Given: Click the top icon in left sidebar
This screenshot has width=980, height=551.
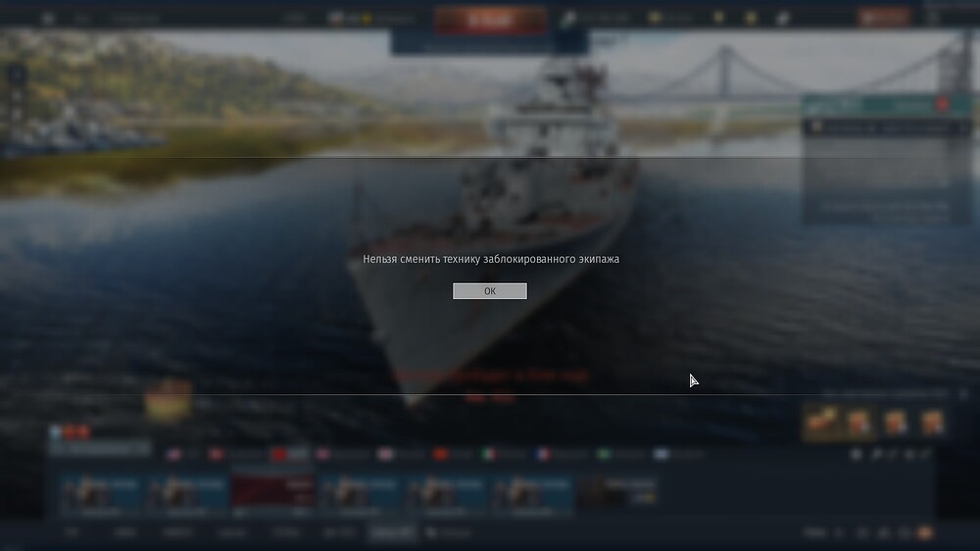Looking at the screenshot, I should tap(17, 75).
